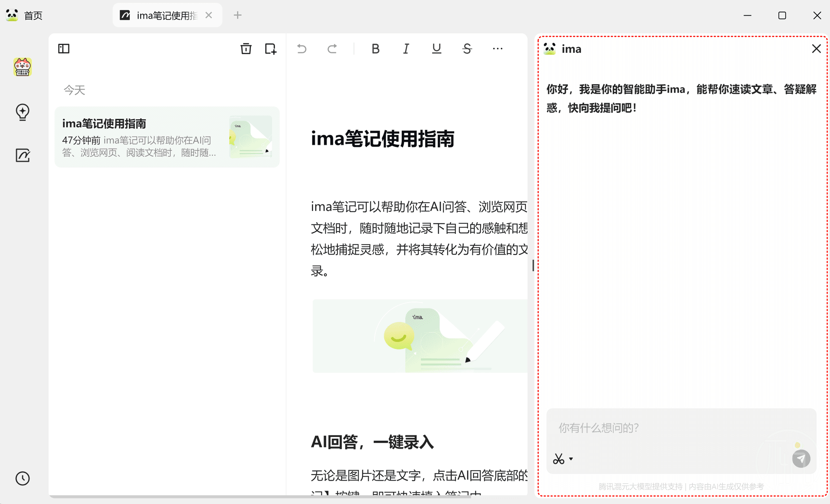Select the ima笔记使用指南 note in list
This screenshot has width=830, height=504.
pos(167,137)
